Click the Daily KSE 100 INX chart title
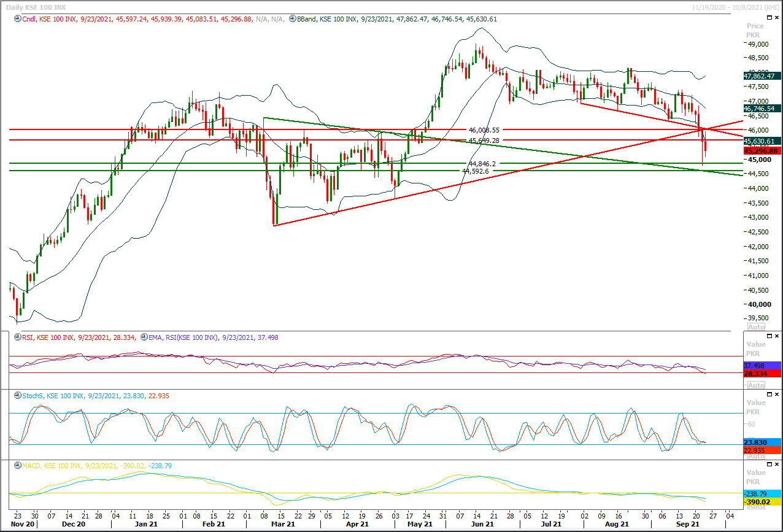Image resolution: width=783 pixels, height=532 pixels. click(x=36, y=7)
